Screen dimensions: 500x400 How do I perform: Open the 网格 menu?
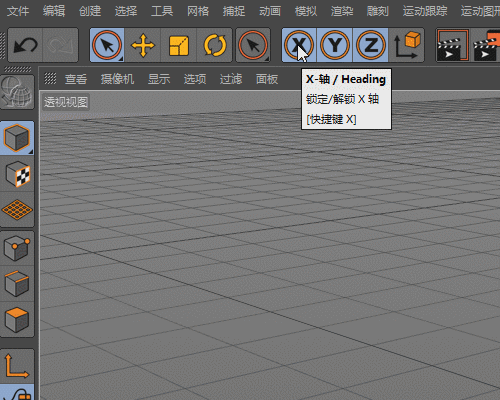198,11
